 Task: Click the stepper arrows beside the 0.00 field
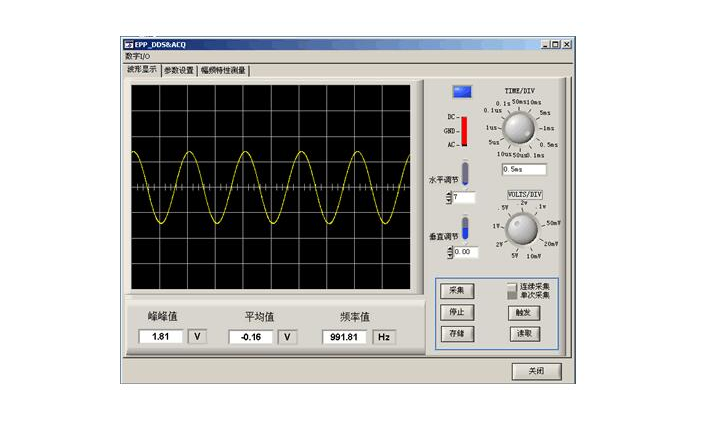(x=450, y=253)
